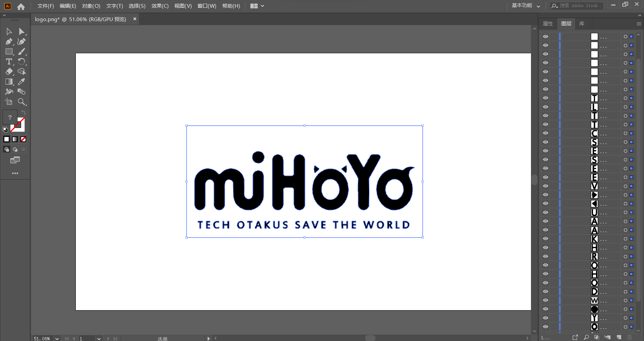Hide the 'L' letter layer
The height and width of the screenshot is (341, 644).
[546, 107]
